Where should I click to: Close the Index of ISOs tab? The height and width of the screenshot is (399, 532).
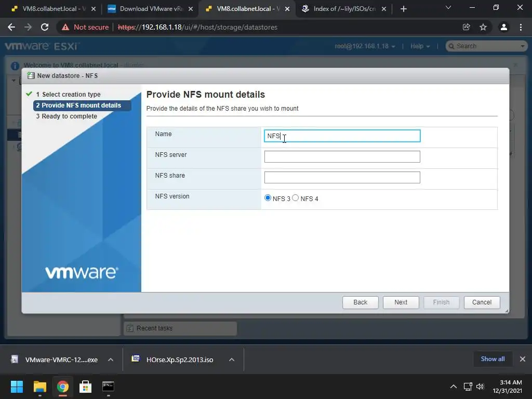tap(384, 9)
